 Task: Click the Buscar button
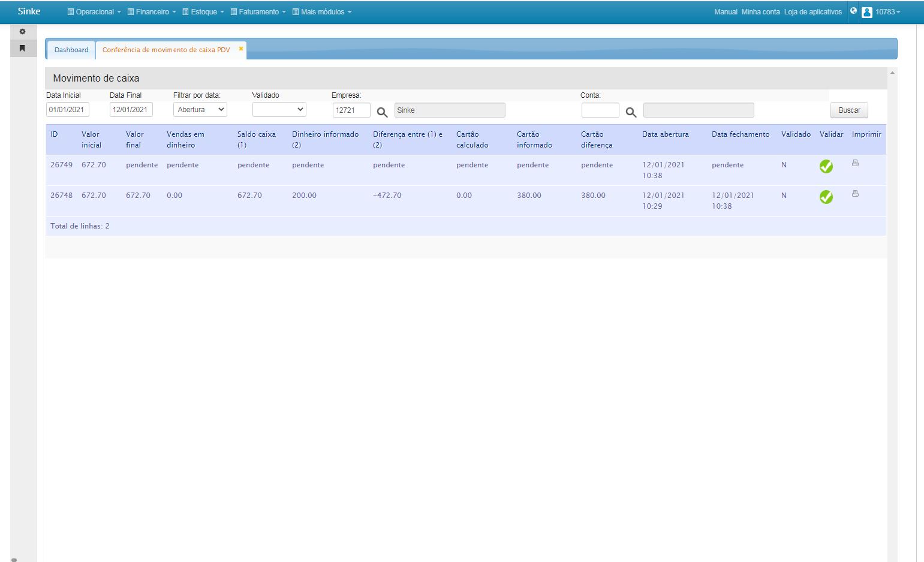849,110
